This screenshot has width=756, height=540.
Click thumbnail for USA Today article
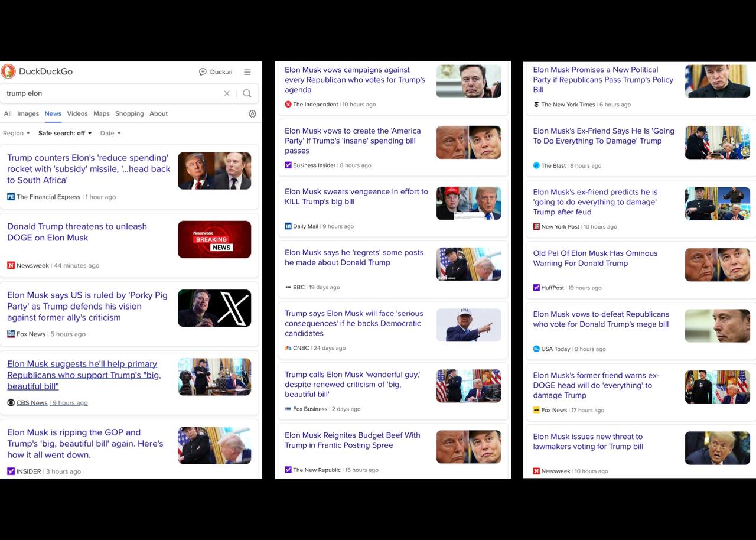718,326
